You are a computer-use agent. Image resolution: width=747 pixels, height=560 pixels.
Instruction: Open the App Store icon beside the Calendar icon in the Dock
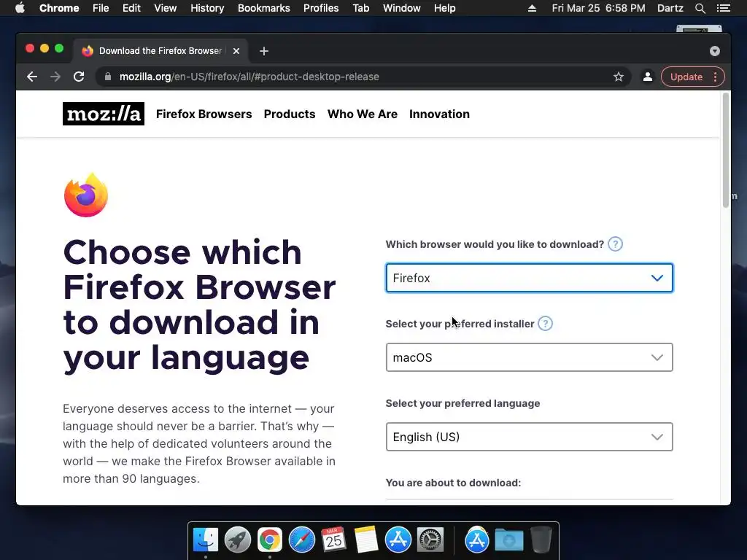pos(398,540)
